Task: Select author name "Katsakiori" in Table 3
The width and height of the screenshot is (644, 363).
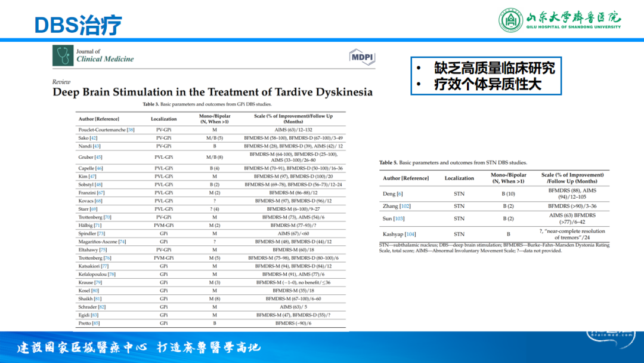Action: pos(89,266)
